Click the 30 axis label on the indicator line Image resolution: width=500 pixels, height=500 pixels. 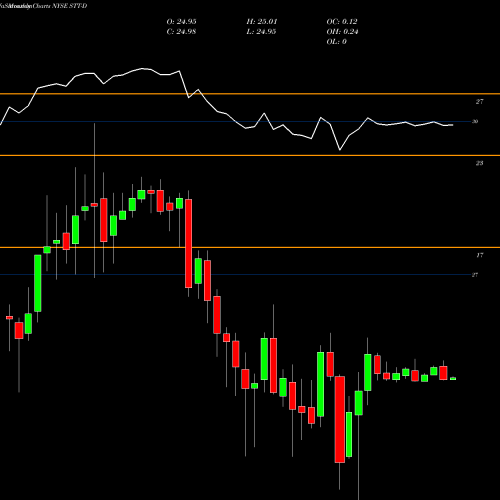(475, 122)
